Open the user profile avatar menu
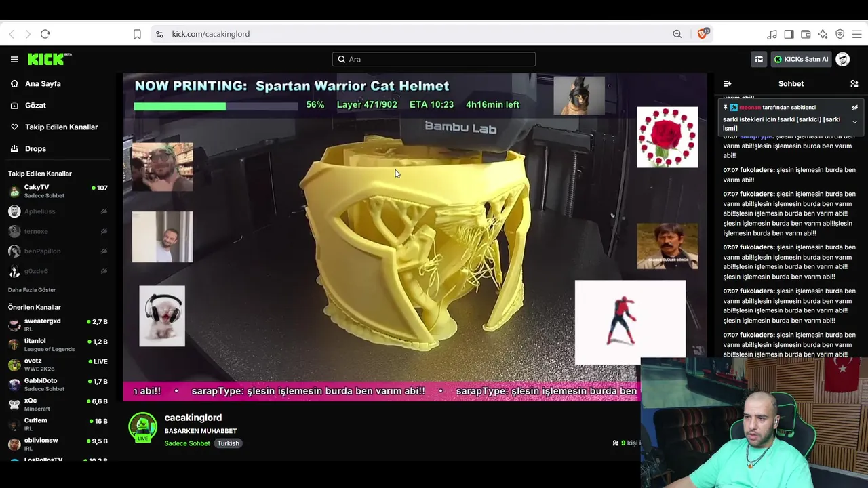This screenshot has height=488, width=868. pos(843,59)
